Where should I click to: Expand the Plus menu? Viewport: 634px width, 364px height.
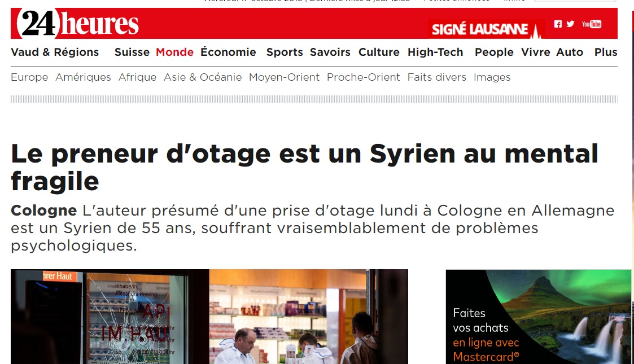point(606,52)
